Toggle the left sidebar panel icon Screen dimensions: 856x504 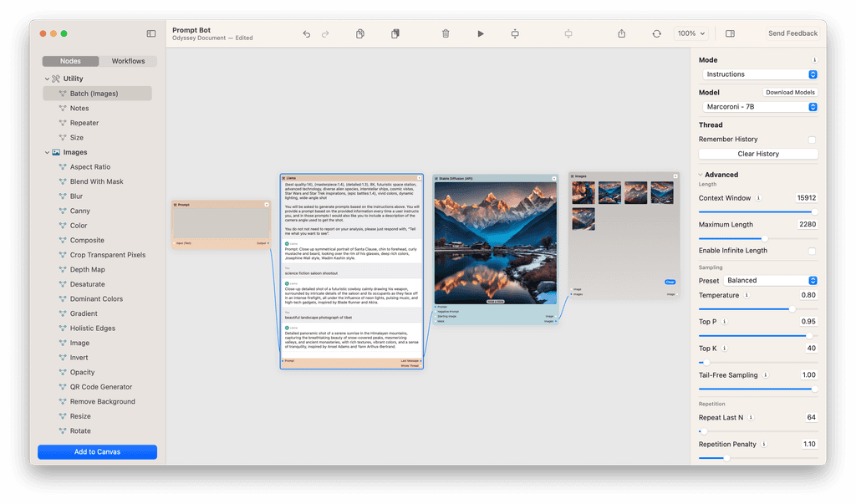point(150,33)
